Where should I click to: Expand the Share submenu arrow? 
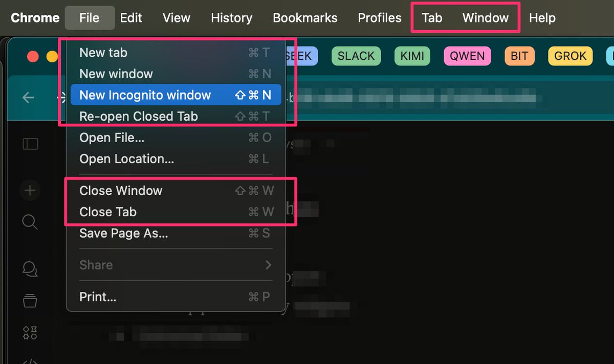coord(268,265)
